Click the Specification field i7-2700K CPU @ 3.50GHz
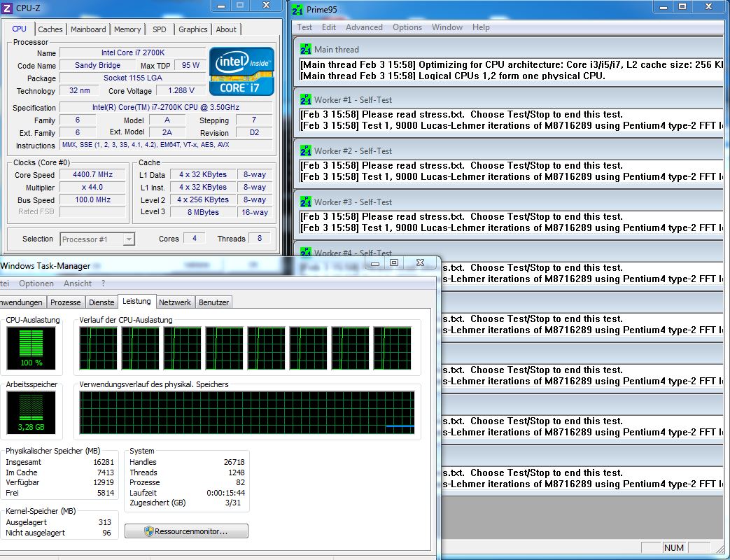Viewport: 730px width, 560px height. 166,107
